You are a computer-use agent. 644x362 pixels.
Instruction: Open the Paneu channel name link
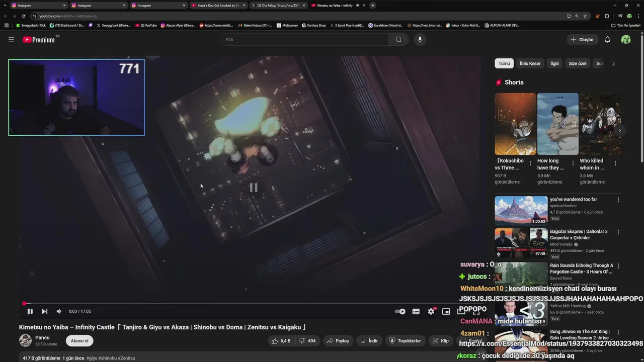(x=42, y=337)
